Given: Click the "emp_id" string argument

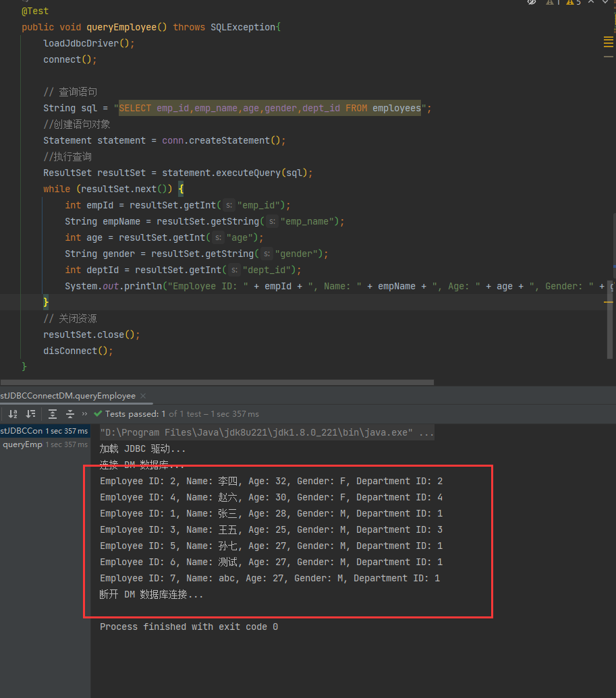Looking at the screenshot, I should [x=261, y=205].
